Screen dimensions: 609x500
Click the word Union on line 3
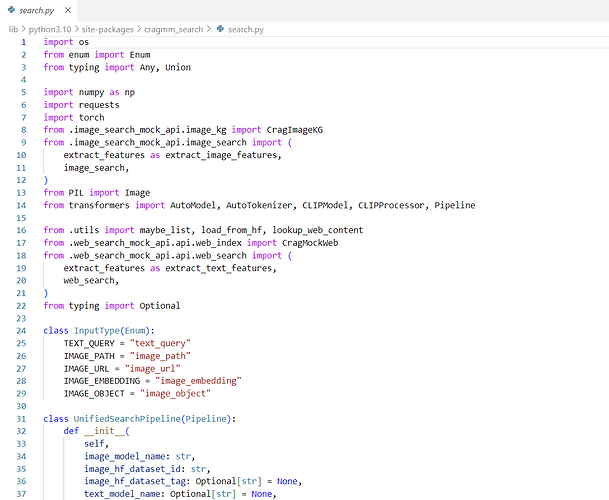[x=178, y=67]
